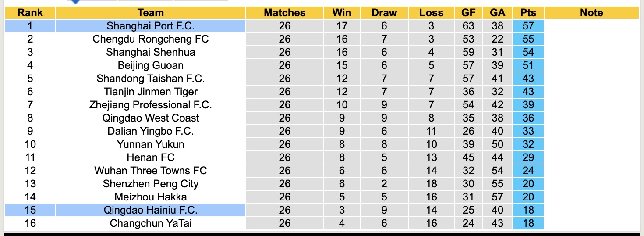This screenshot has width=644, height=236.
Task: Open Shandong Taishan F.C. team row
Action: [x=150, y=79]
